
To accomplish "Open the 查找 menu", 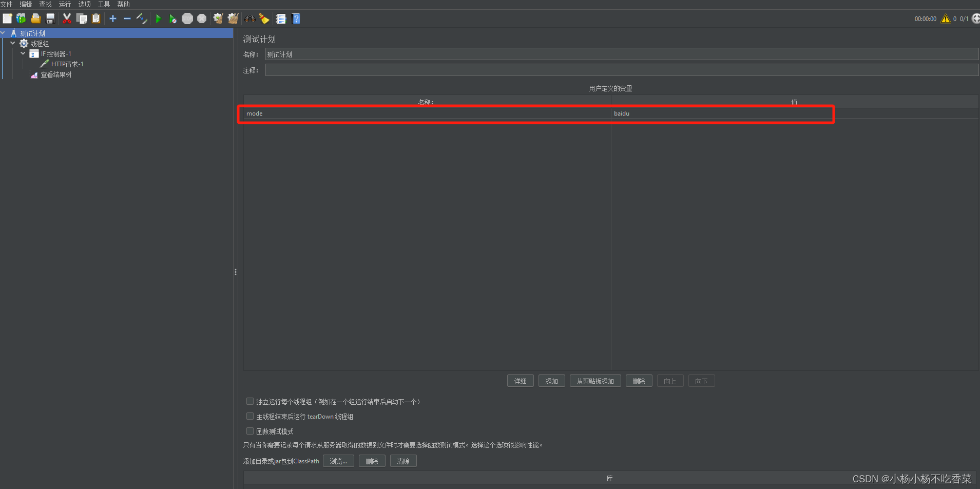I will [45, 4].
